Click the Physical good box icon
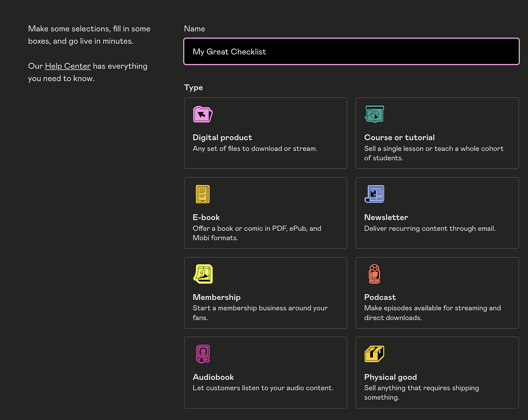Image resolution: width=528 pixels, height=420 pixels. pyautogui.click(x=374, y=354)
